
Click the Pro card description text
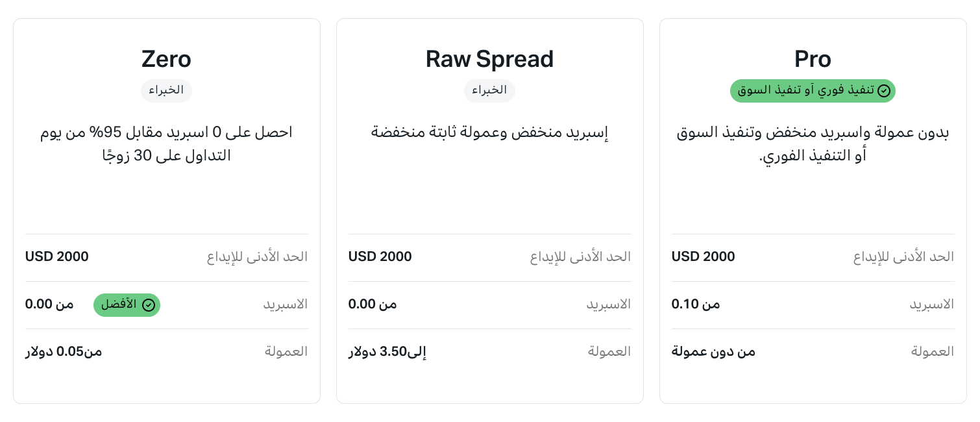pos(813,144)
